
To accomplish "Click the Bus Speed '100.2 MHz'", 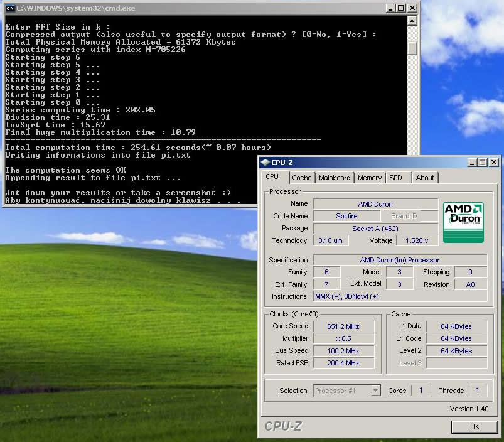I will 343,351.
